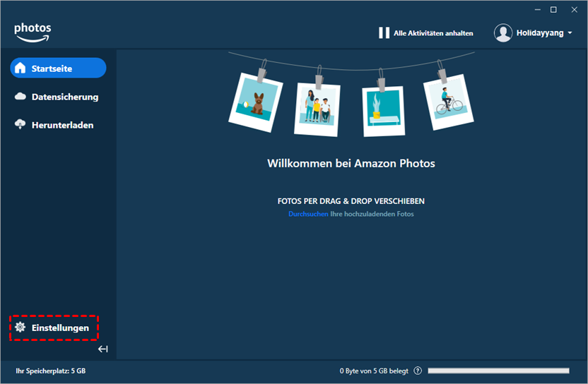The width and height of the screenshot is (588, 384).
Task: Click the Durchsuchen link
Action: click(x=308, y=214)
